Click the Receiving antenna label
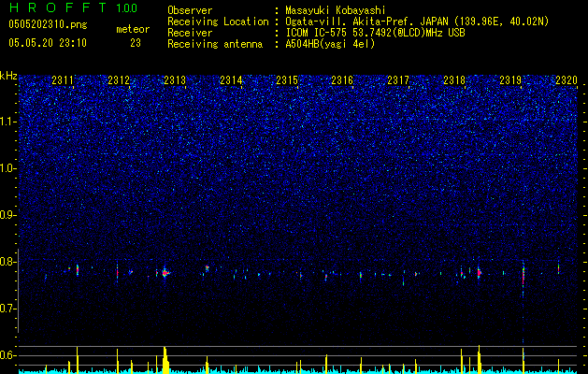Viewport: 588px width, 374px height. (x=215, y=44)
